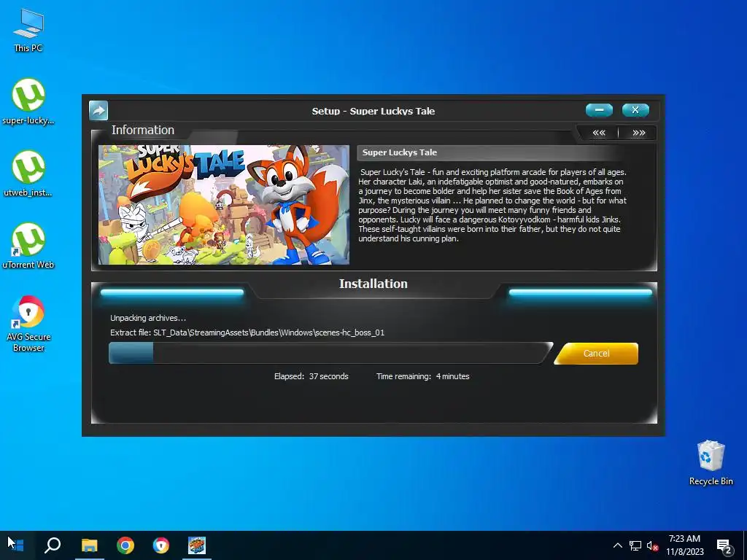The image size is (747, 560).
Task: Click the network status tray icon
Action: (x=635, y=545)
